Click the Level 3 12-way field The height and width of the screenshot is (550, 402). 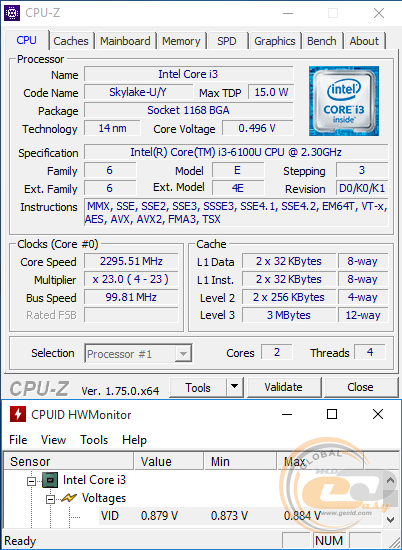click(363, 315)
